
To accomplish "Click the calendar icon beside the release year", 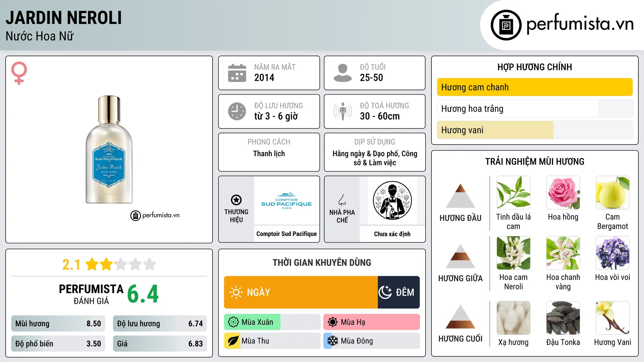I will [237, 73].
